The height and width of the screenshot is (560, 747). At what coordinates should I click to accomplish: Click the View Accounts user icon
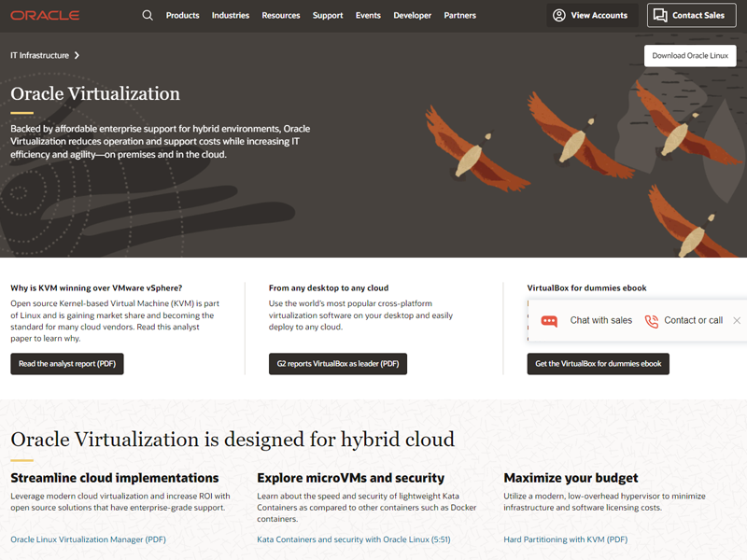point(559,16)
